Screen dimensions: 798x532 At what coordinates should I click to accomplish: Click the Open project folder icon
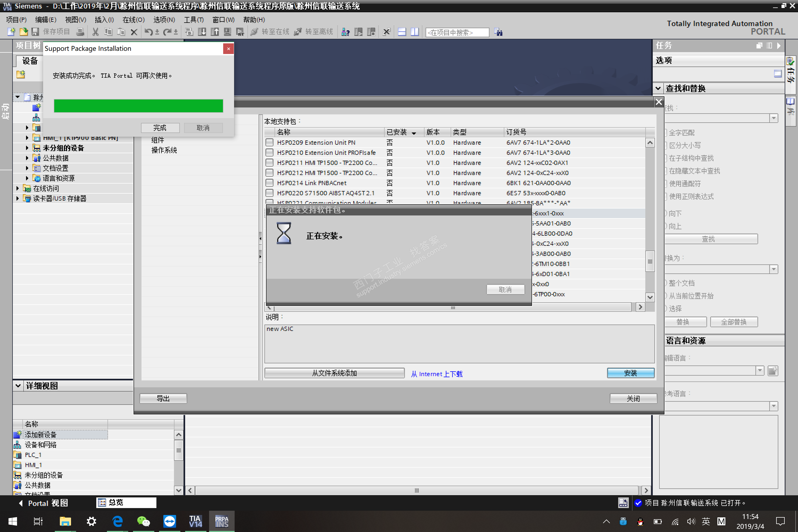pos(23,32)
